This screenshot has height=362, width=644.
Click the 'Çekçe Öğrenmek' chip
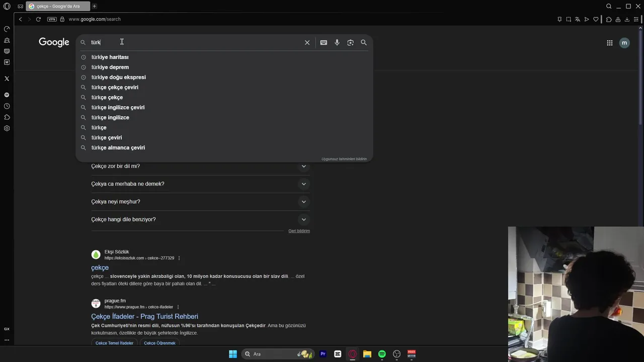pyautogui.click(x=159, y=343)
